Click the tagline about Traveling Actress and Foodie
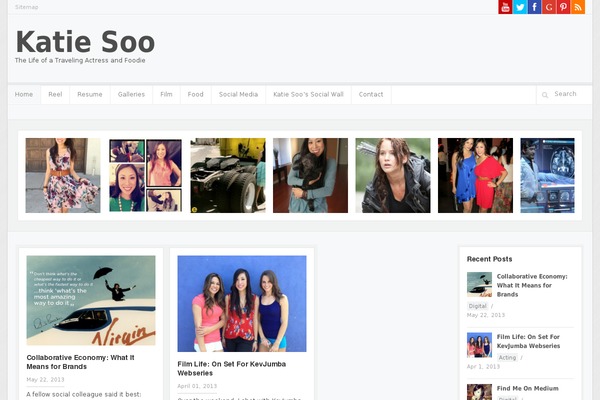The width and height of the screenshot is (600, 400). click(x=80, y=60)
